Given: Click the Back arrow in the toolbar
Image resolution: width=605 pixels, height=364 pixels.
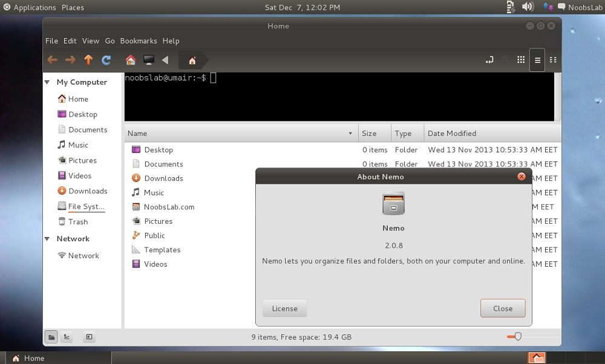Looking at the screenshot, I should click(x=53, y=60).
